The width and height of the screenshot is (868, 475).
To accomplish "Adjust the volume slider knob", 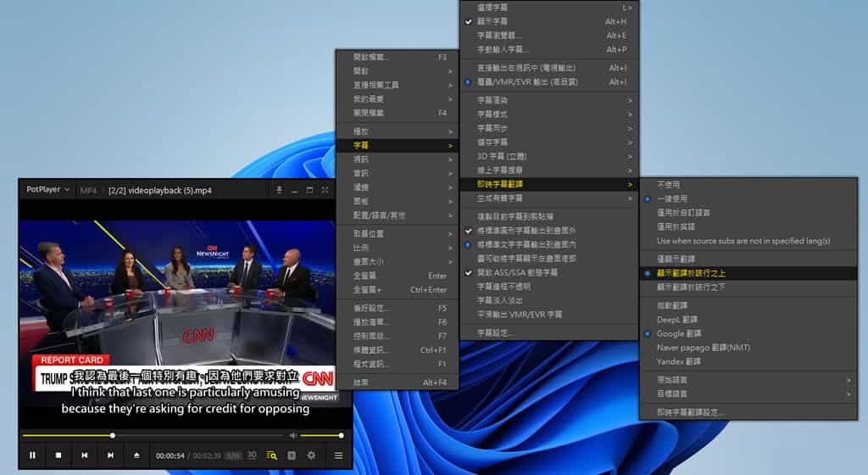I will (x=341, y=436).
